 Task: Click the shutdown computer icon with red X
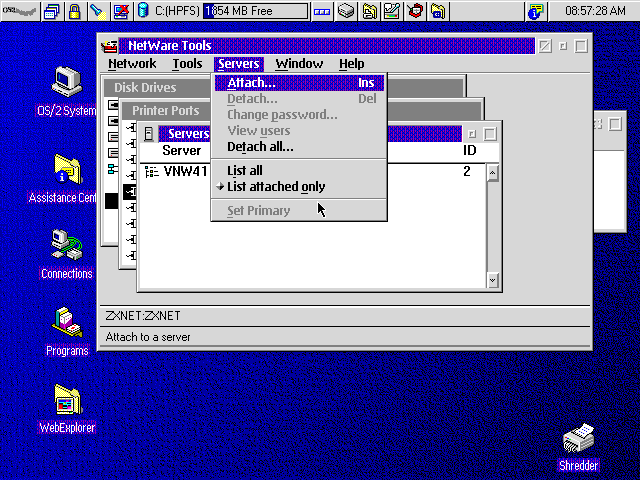pos(121,11)
